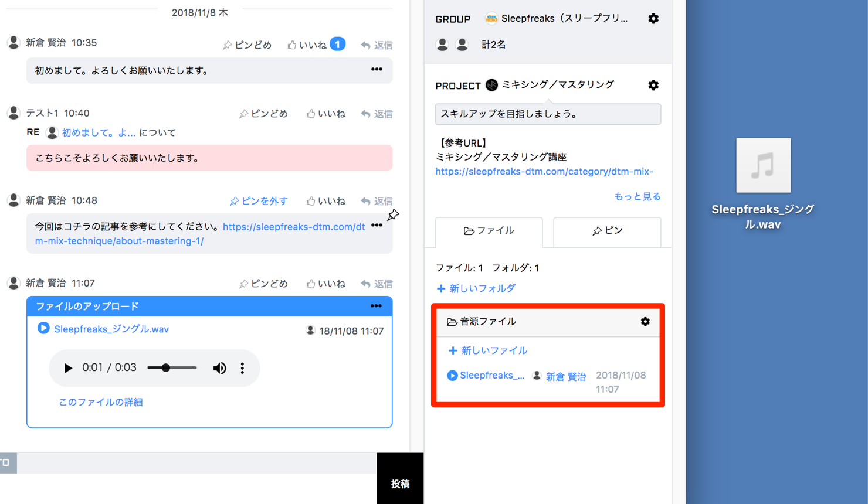Unpin the 10:48 message via ピンを外す
Image resolution: width=868 pixels, height=504 pixels.
tap(259, 201)
